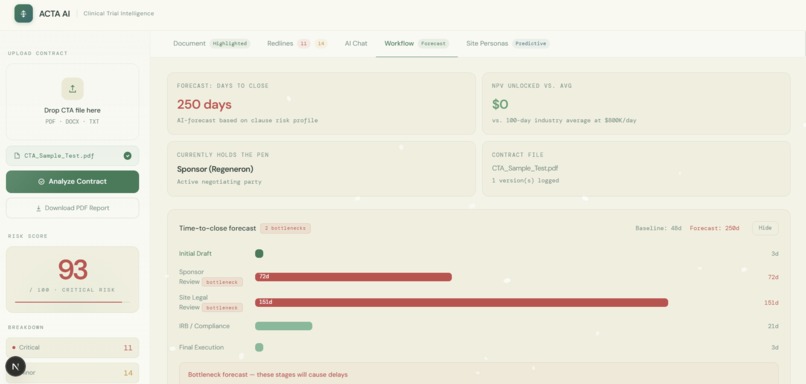
Task: Click the 21d value for IRB / Compliance
Action: pos(773,326)
